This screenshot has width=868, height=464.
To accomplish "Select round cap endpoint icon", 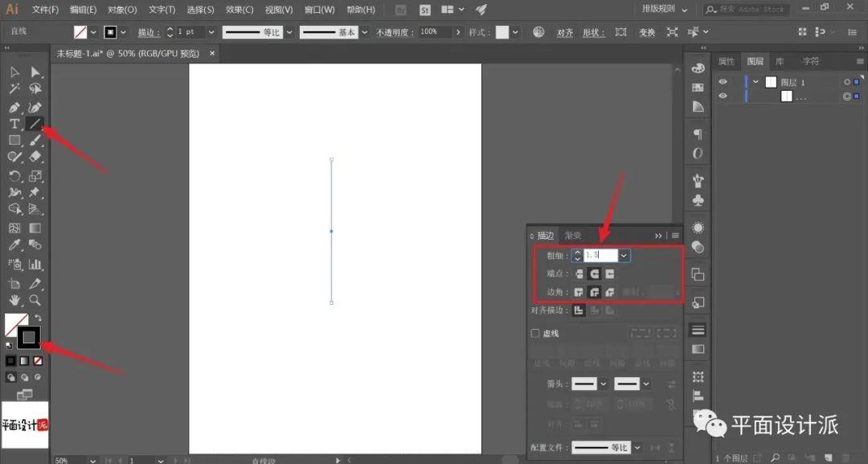I will (x=595, y=273).
